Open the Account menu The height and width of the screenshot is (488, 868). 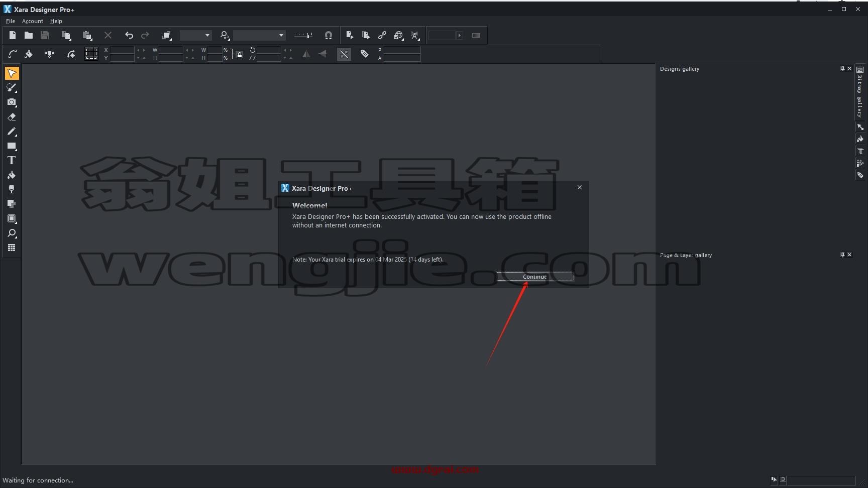click(x=33, y=21)
